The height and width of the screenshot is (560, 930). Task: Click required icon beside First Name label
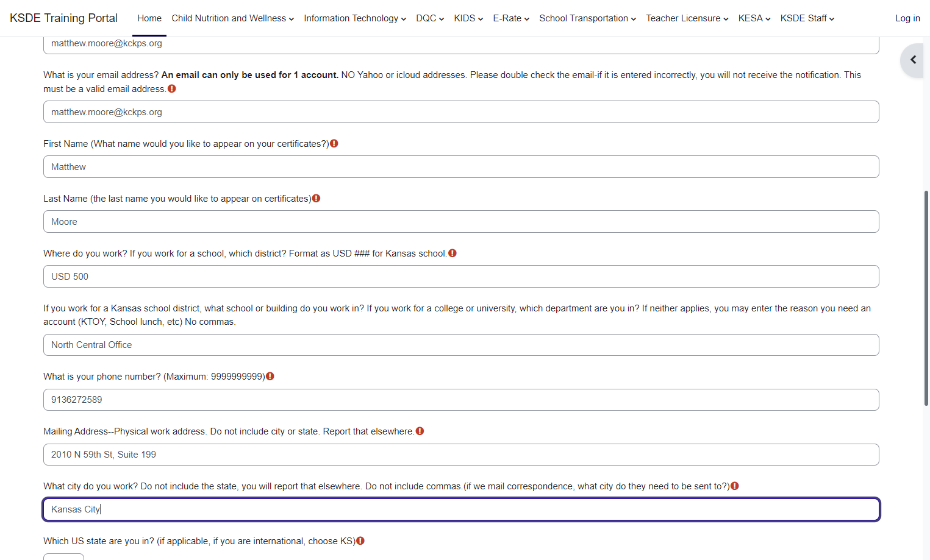pos(334,144)
